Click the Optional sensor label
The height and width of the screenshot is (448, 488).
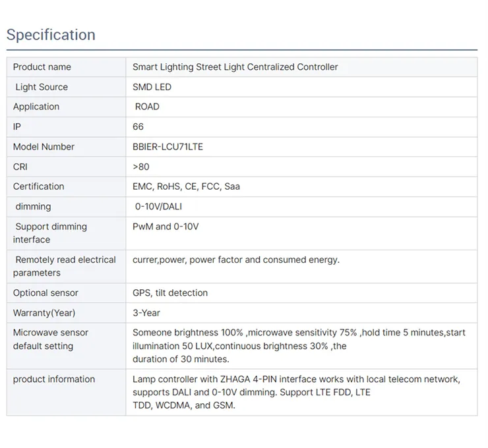point(46,293)
